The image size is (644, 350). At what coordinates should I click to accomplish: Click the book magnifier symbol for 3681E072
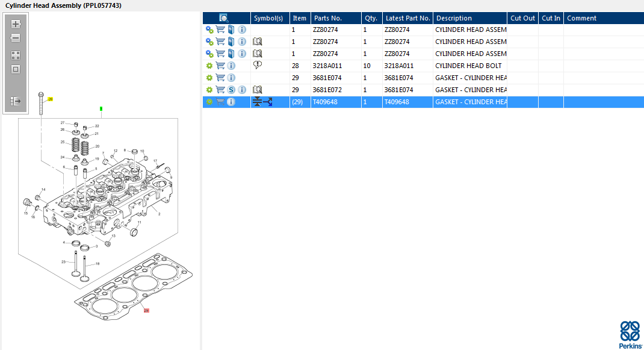(x=258, y=90)
